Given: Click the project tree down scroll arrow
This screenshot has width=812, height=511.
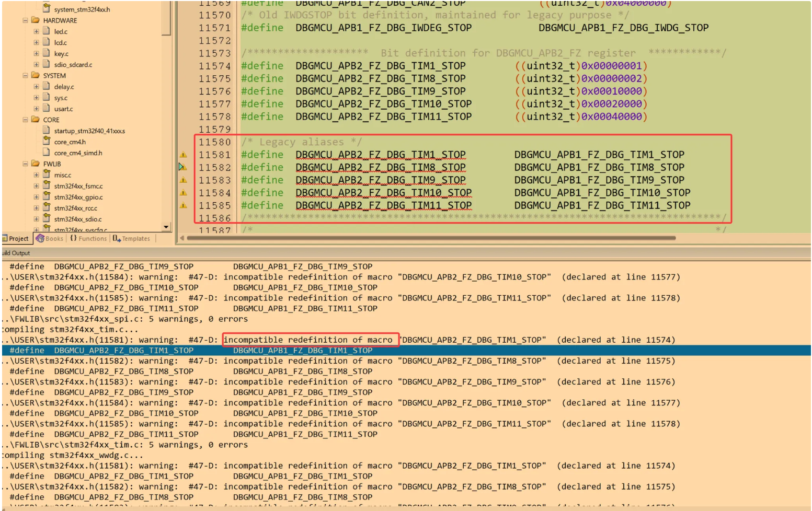Looking at the screenshot, I should tap(166, 226).
